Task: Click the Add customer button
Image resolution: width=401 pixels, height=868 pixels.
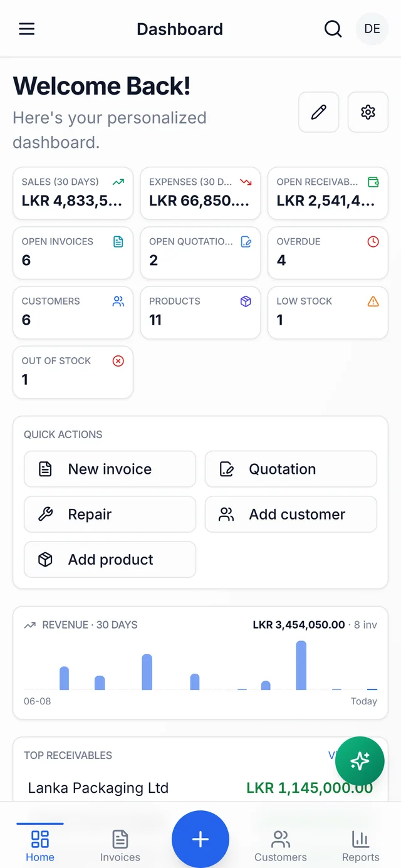Action: point(291,514)
